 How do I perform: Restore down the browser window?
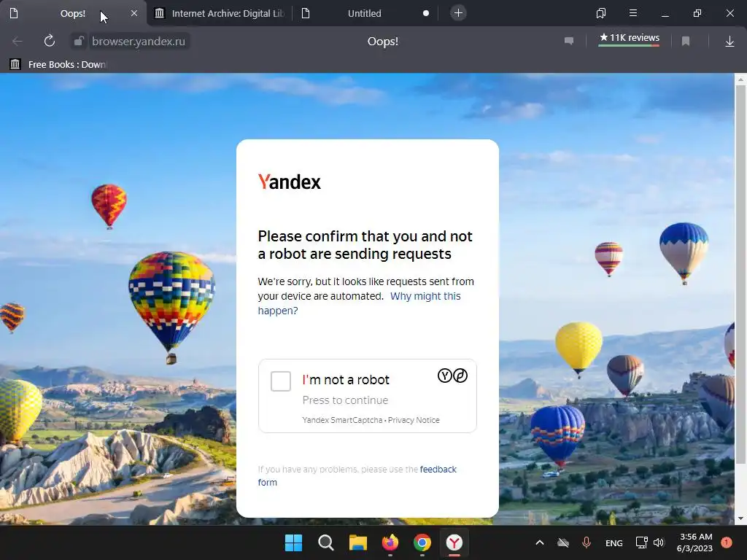click(697, 13)
